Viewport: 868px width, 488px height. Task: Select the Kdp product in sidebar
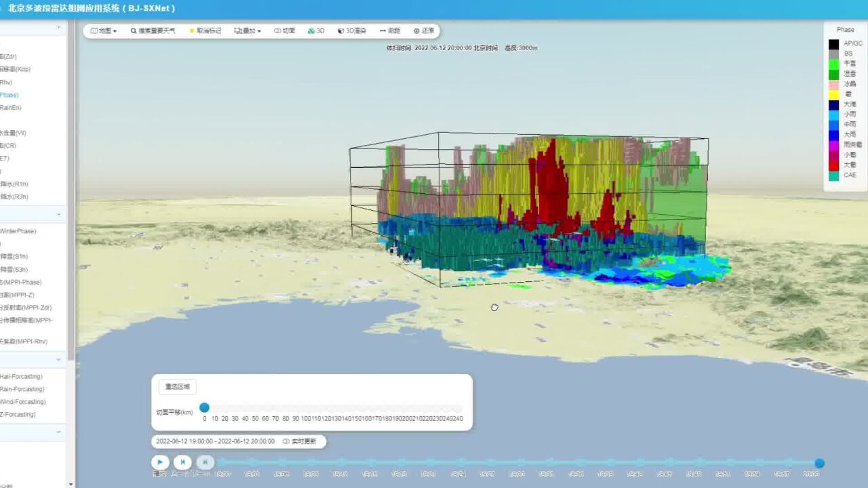pyautogui.click(x=16, y=69)
